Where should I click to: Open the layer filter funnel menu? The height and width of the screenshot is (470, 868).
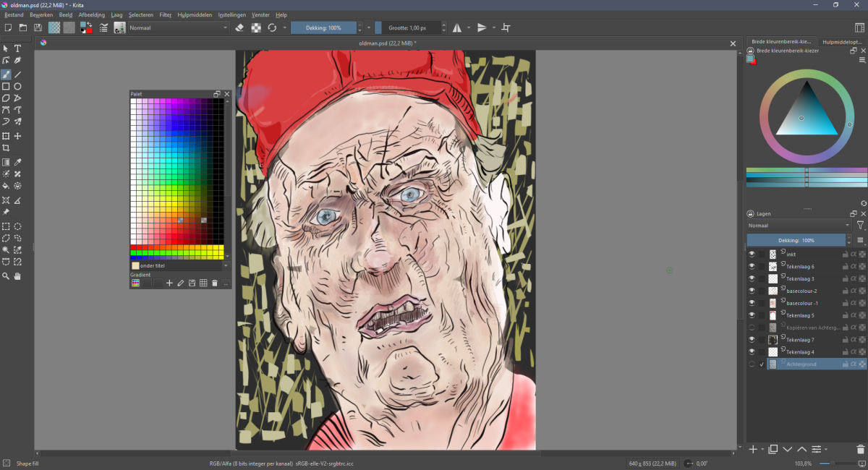pyautogui.click(x=860, y=226)
